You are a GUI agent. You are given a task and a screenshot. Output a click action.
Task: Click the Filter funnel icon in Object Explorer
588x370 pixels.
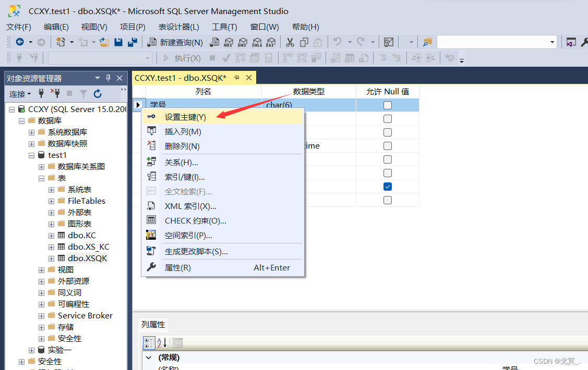click(83, 94)
